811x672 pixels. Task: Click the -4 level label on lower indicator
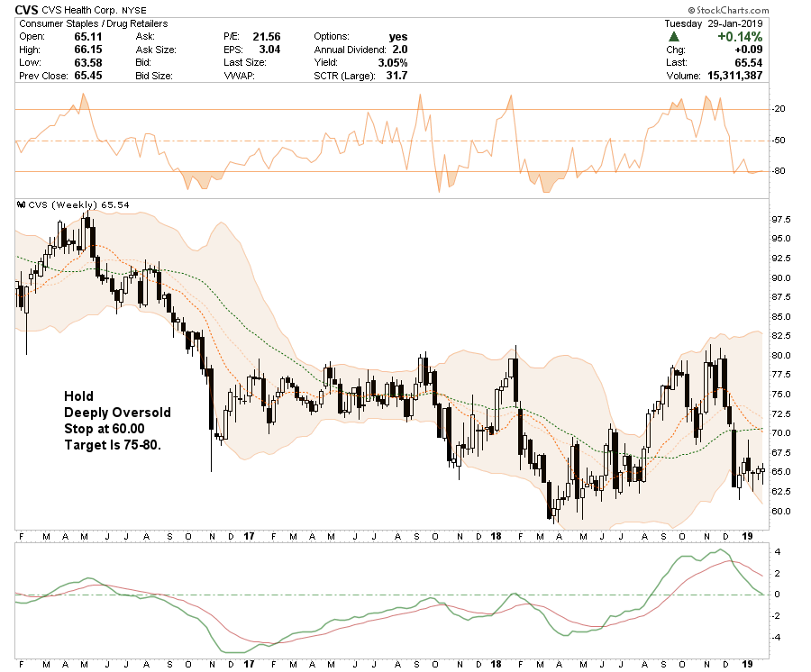click(x=777, y=638)
